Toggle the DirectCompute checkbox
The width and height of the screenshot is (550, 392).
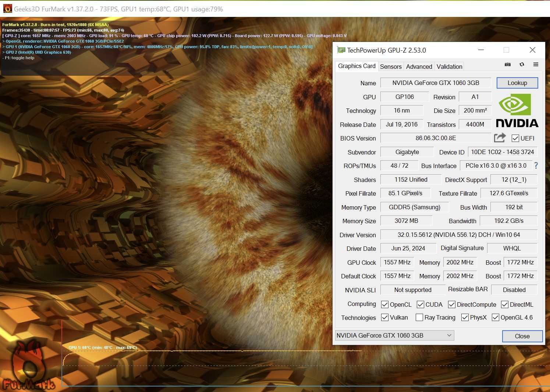click(452, 304)
